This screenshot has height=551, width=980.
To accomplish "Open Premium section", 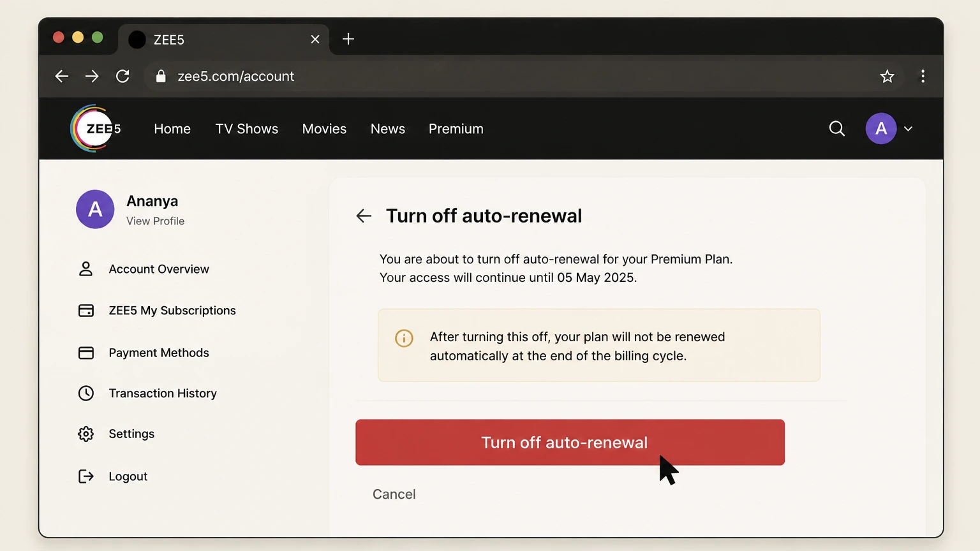I will pyautogui.click(x=456, y=129).
